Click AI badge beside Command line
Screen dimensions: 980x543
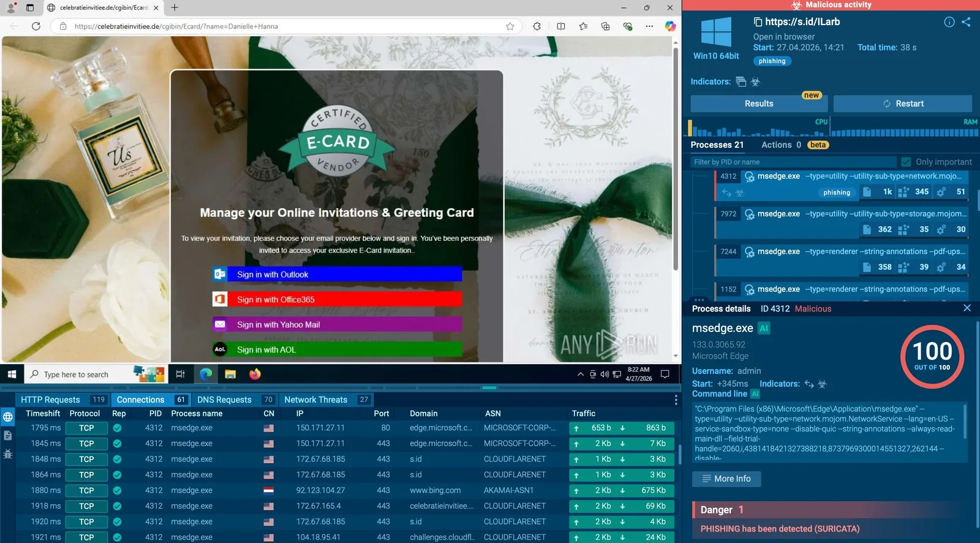(x=755, y=394)
